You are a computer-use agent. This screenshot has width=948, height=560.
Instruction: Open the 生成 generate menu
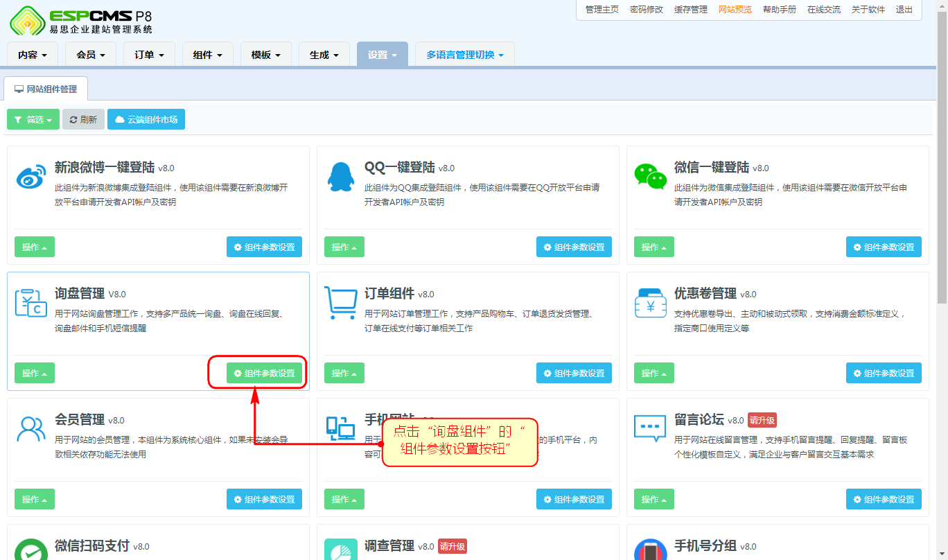click(x=324, y=55)
